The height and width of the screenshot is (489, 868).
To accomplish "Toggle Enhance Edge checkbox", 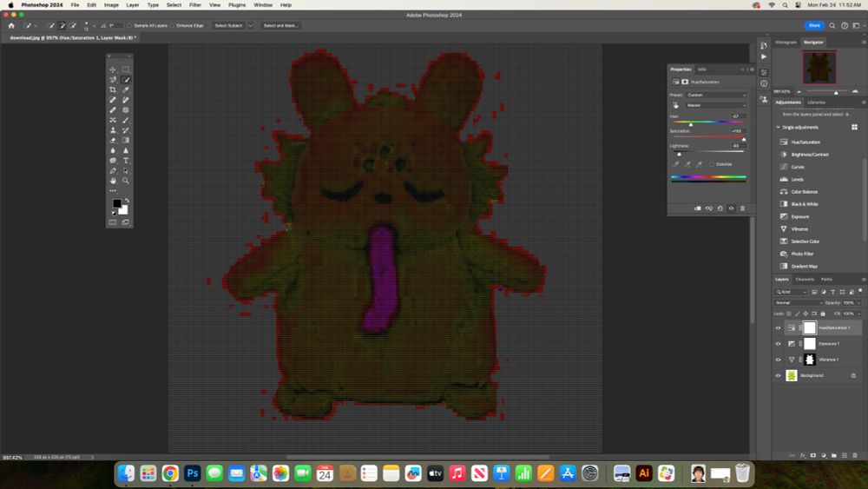I will 172,25.
